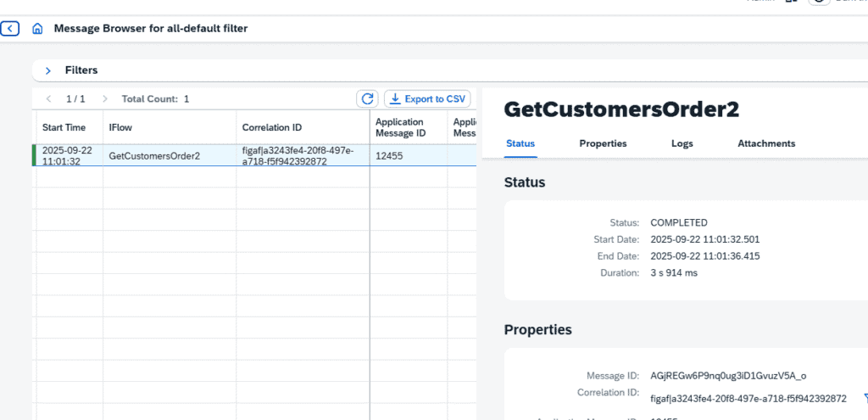
Task: Click the 2025-09-22 11:01:32 start time cell
Action: [70, 156]
